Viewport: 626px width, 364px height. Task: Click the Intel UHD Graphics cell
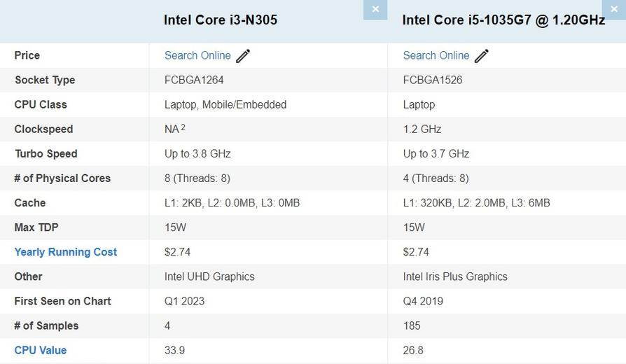(209, 276)
